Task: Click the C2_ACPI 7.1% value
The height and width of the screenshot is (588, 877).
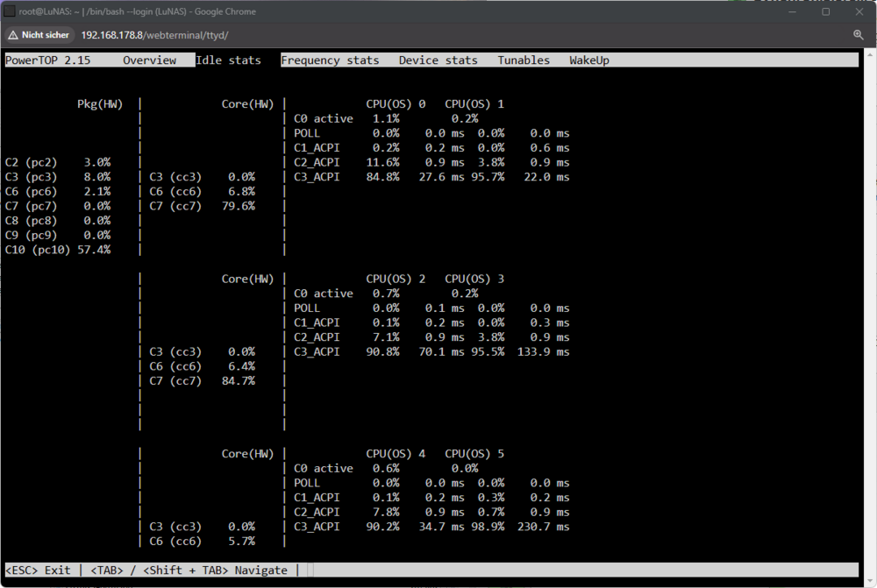Action: tap(386, 337)
